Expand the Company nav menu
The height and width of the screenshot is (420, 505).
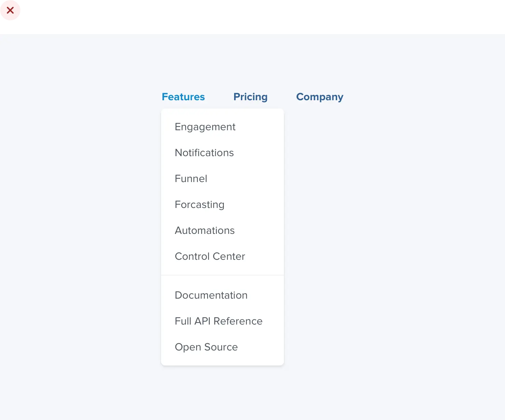(320, 97)
